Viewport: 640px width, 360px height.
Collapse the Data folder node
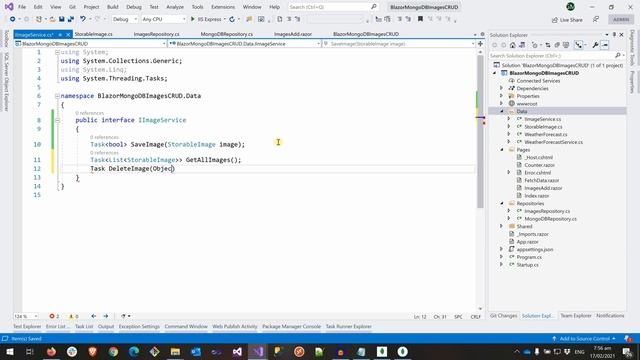pos(502,111)
